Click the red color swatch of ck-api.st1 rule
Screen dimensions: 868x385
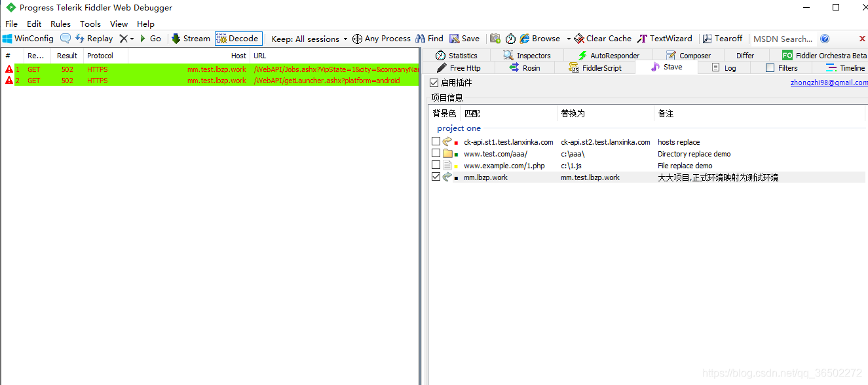click(457, 143)
